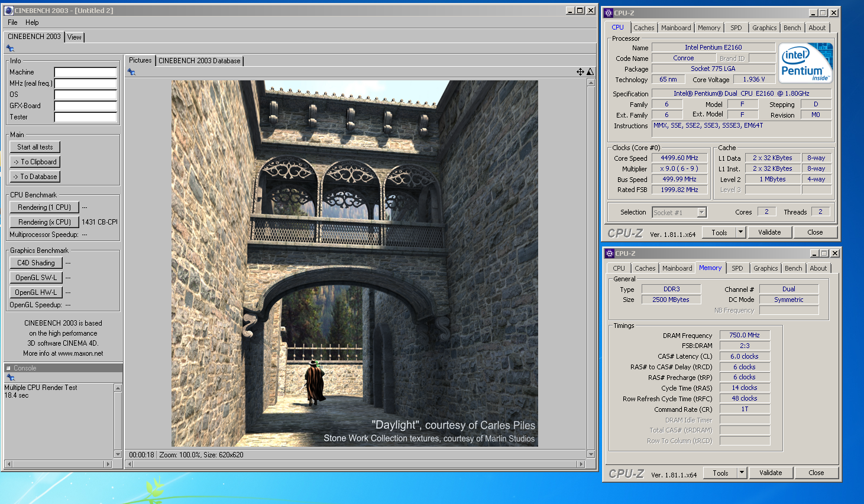Click picture viewer vertical scrollbar up arrow
Viewport: 864px width, 504px height.
[x=591, y=82]
